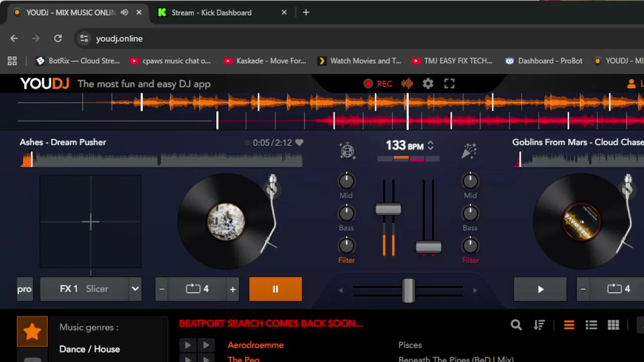This screenshot has height=362, width=644.
Task: Open the cpaws music chat bookmark
Action: (170, 61)
